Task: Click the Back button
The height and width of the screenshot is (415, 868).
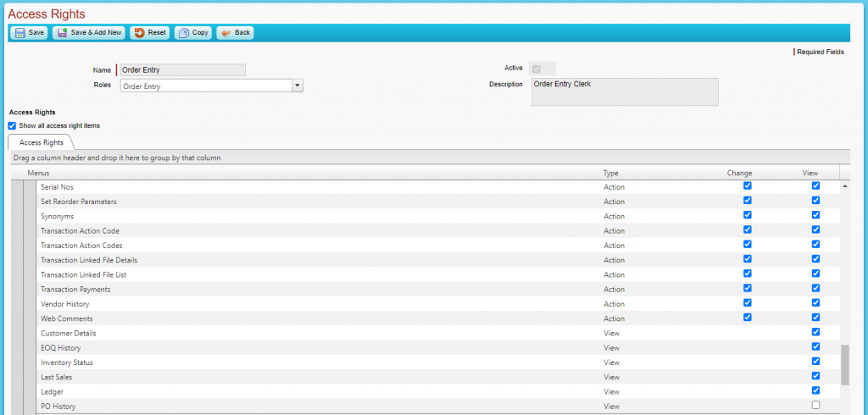Action: pos(236,33)
